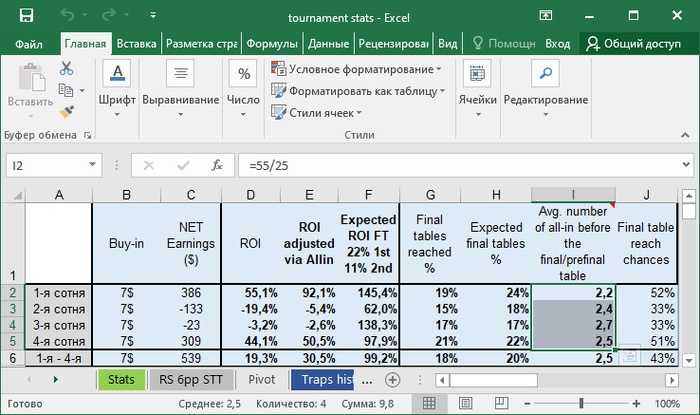Open the Формулы ribbon tab
Image resolution: width=700 pixels, height=415 pixels.
[272, 44]
